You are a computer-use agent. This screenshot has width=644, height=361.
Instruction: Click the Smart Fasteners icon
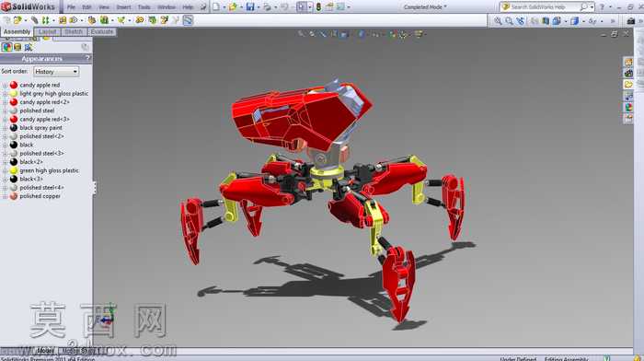tap(63, 20)
